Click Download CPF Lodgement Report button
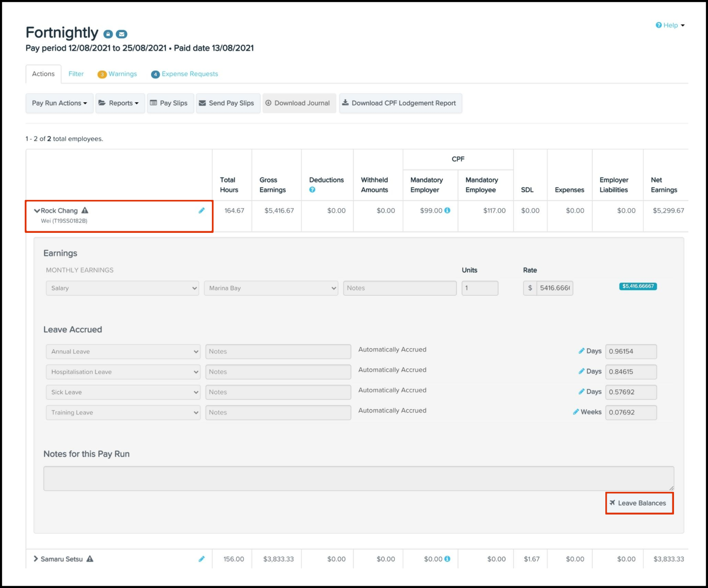 tap(401, 103)
